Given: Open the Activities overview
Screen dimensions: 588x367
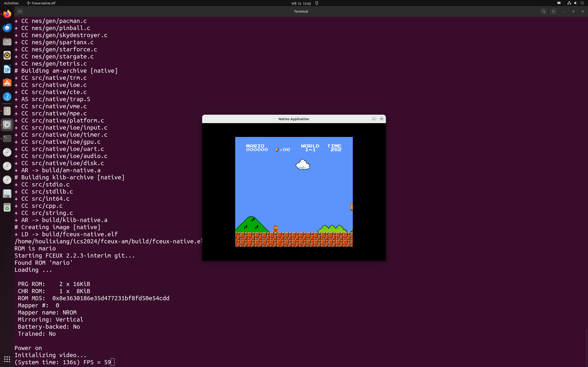Looking at the screenshot, I should 11,3.
